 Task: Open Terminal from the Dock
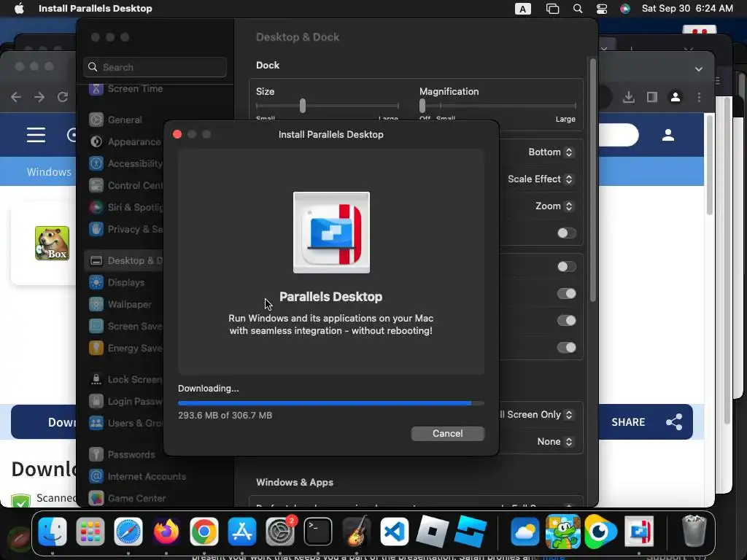pyautogui.click(x=318, y=532)
